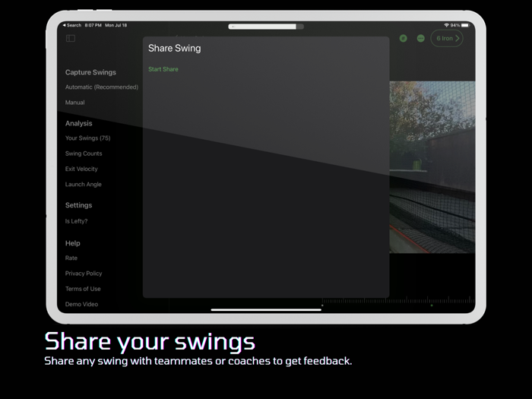Image resolution: width=532 pixels, height=399 pixels.
Task: Tap Start Share link
Action: [x=163, y=69]
